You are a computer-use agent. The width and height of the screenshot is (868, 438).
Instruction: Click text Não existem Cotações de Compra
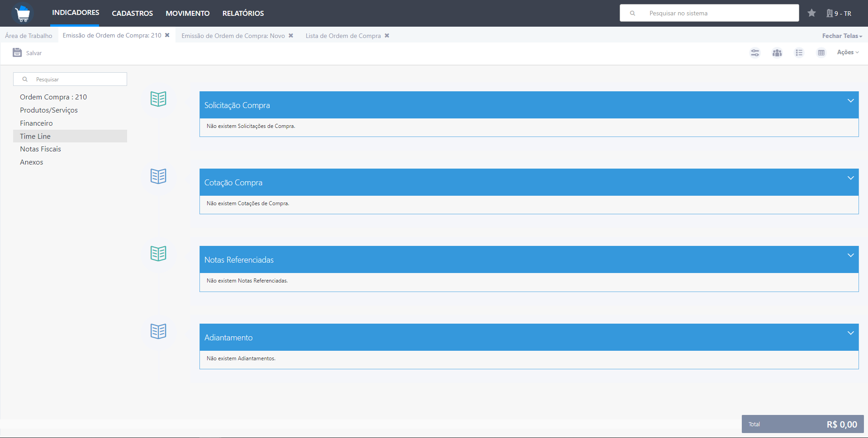248,203
